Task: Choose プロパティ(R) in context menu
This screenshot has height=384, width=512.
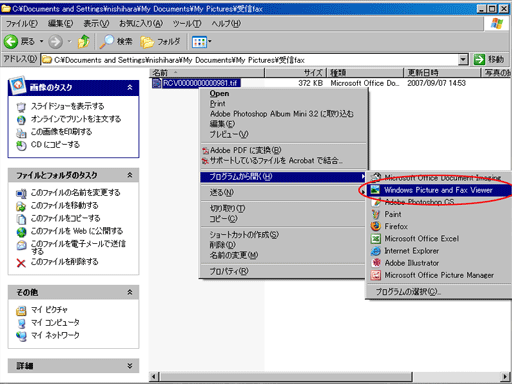Action: point(283,271)
